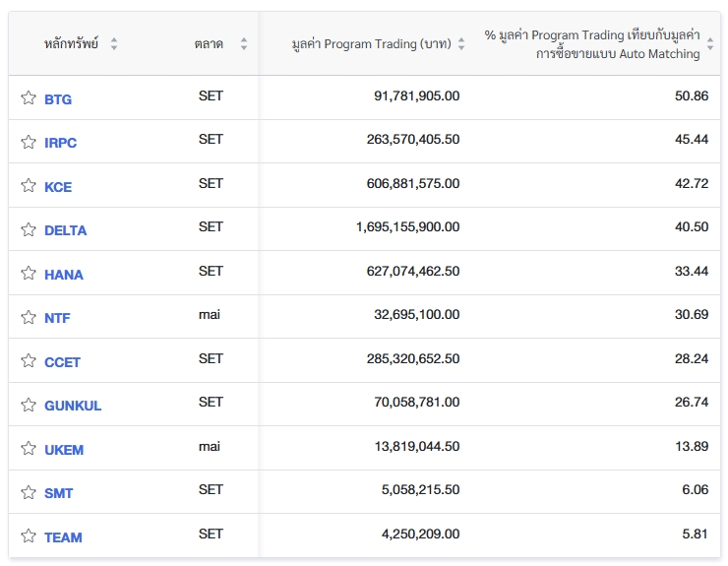Toggle the star next to NTF
Viewport: 728px width, 566px height.
coord(29,317)
